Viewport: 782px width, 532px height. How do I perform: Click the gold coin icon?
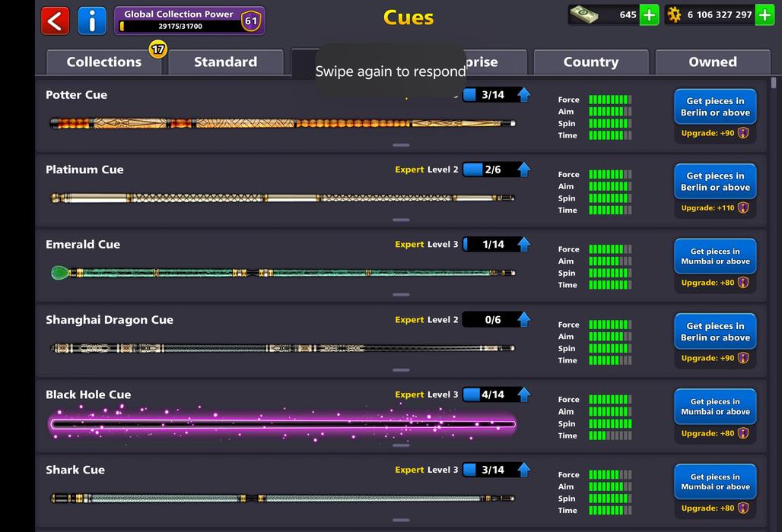pos(674,15)
